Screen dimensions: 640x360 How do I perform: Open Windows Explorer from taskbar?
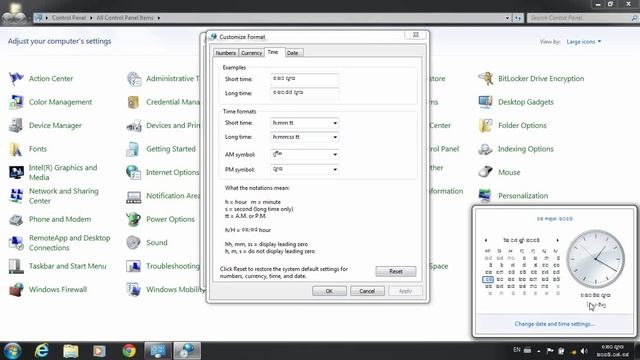(x=71, y=351)
